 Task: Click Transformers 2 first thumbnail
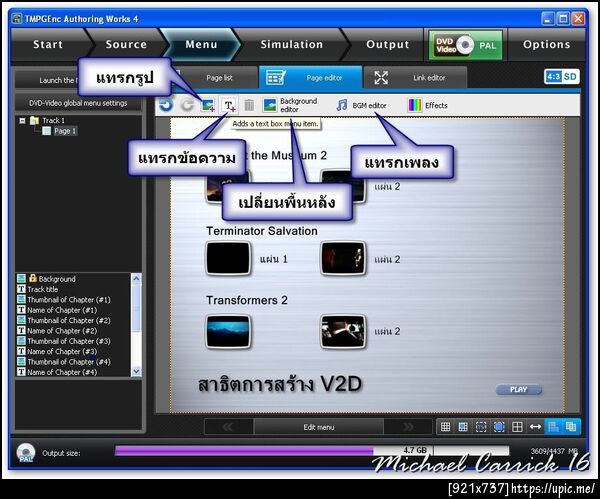pos(228,331)
